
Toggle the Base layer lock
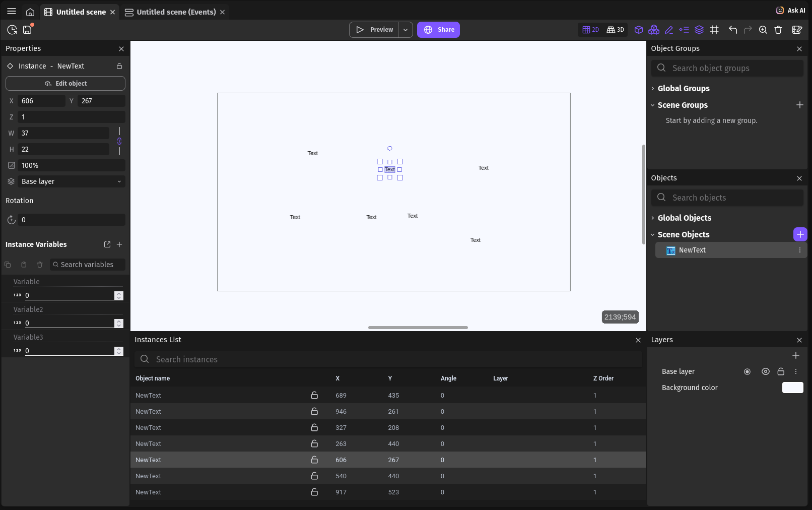[781, 371]
